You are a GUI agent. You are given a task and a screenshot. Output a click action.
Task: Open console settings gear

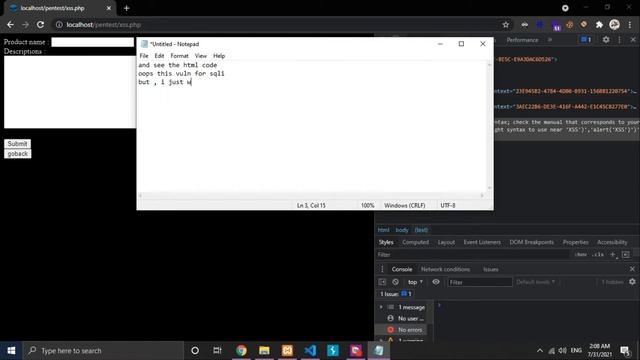(x=632, y=282)
